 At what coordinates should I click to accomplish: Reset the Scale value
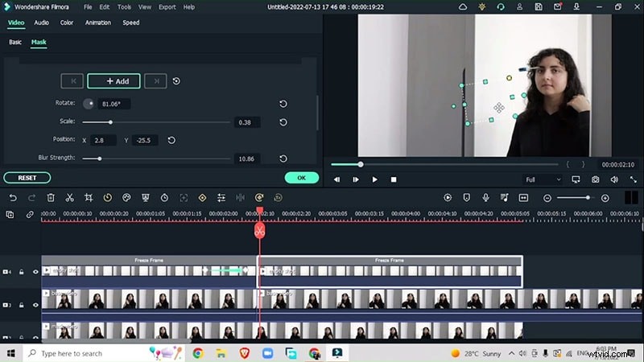pyautogui.click(x=283, y=122)
